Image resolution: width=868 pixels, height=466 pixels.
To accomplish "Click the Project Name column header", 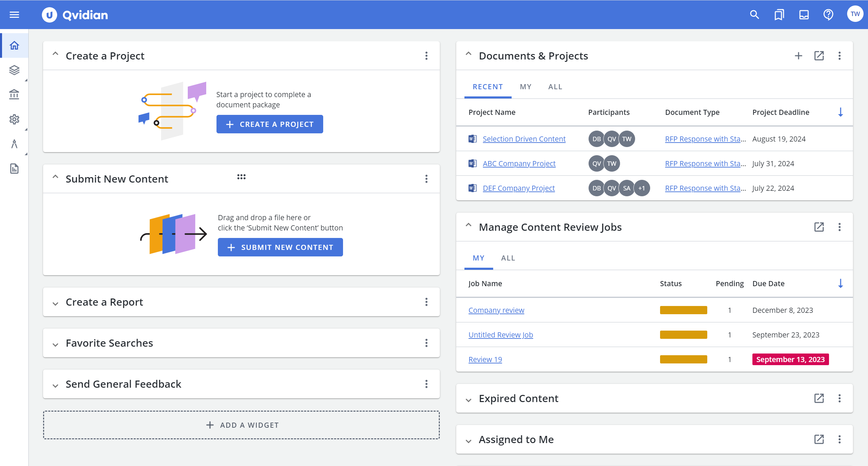I will click(492, 112).
